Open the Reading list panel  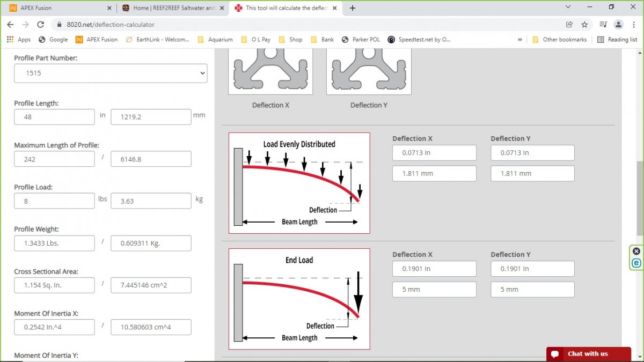pos(617,40)
